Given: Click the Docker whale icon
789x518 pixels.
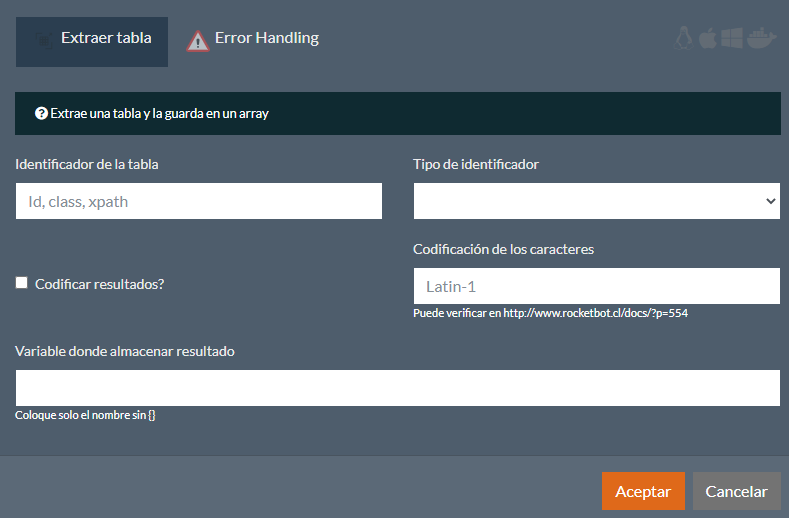Looking at the screenshot, I should tap(760, 39).
